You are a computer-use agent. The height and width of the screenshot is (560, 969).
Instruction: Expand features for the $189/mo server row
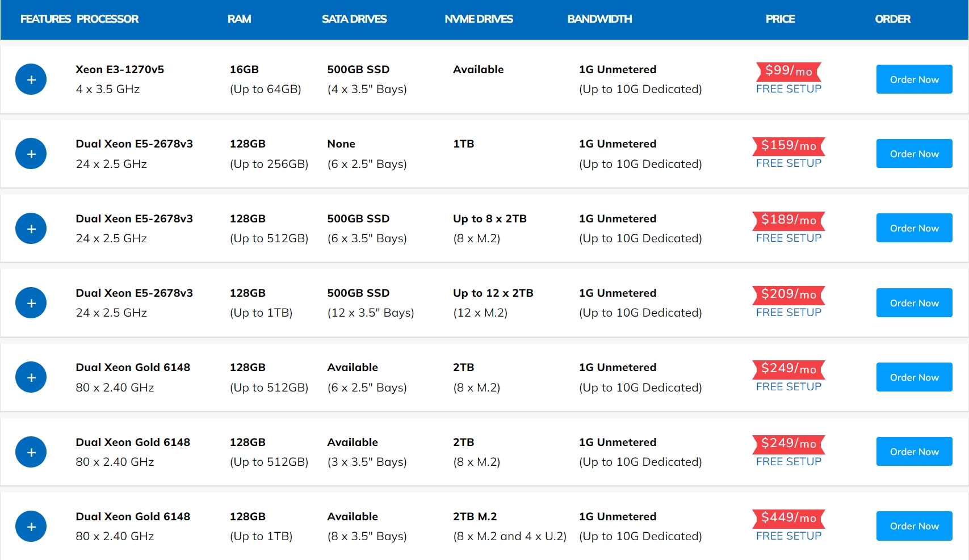(x=31, y=229)
